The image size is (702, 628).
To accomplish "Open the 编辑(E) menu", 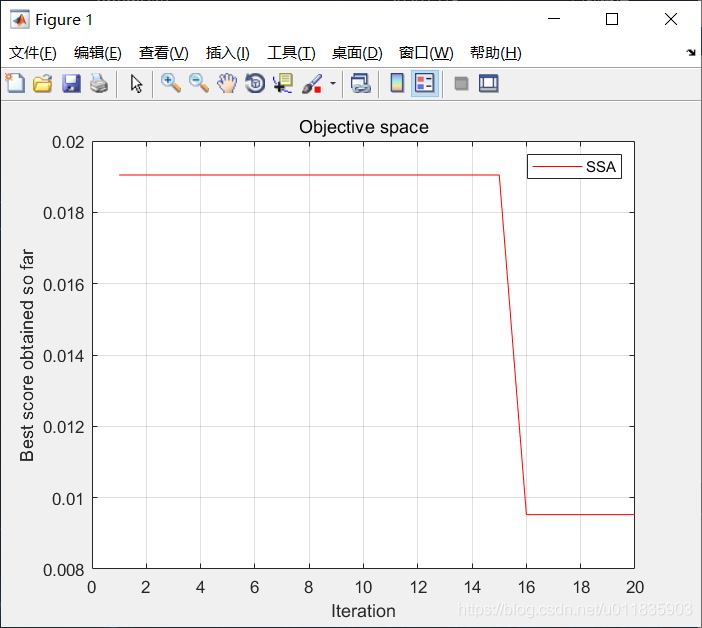I will (x=98, y=53).
